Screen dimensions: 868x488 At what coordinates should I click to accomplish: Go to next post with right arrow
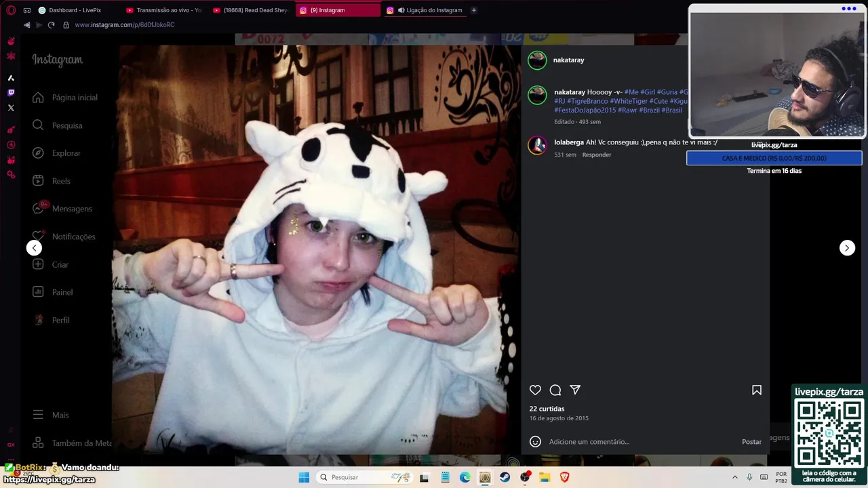(x=847, y=248)
